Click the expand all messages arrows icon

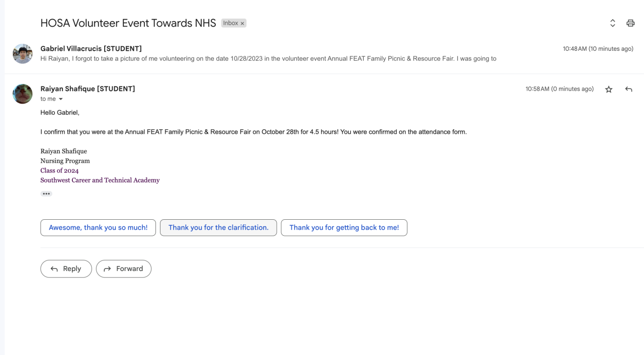[x=612, y=23]
